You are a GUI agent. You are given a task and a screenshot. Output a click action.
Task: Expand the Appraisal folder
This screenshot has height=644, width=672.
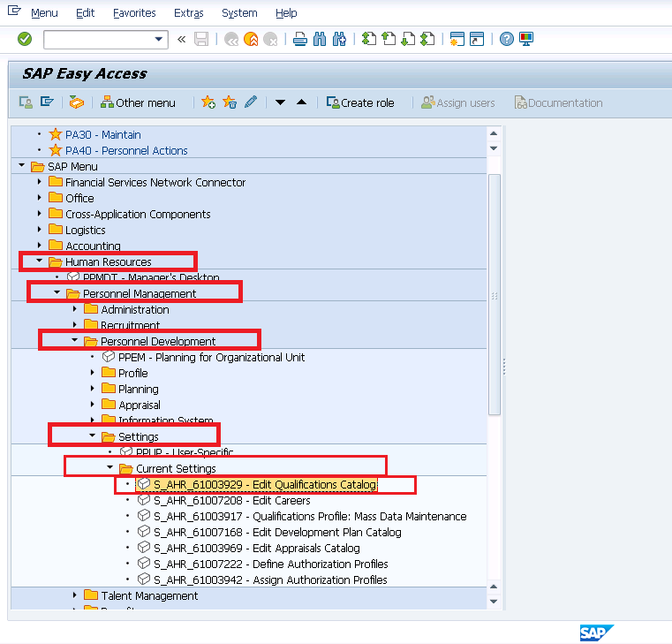[x=93, y=405]
